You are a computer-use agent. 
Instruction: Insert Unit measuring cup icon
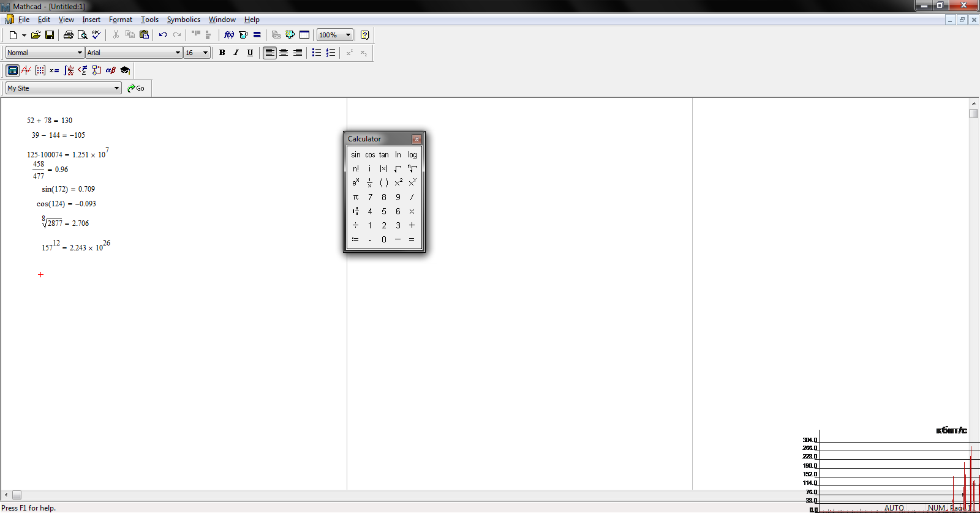tap(243, 35)
